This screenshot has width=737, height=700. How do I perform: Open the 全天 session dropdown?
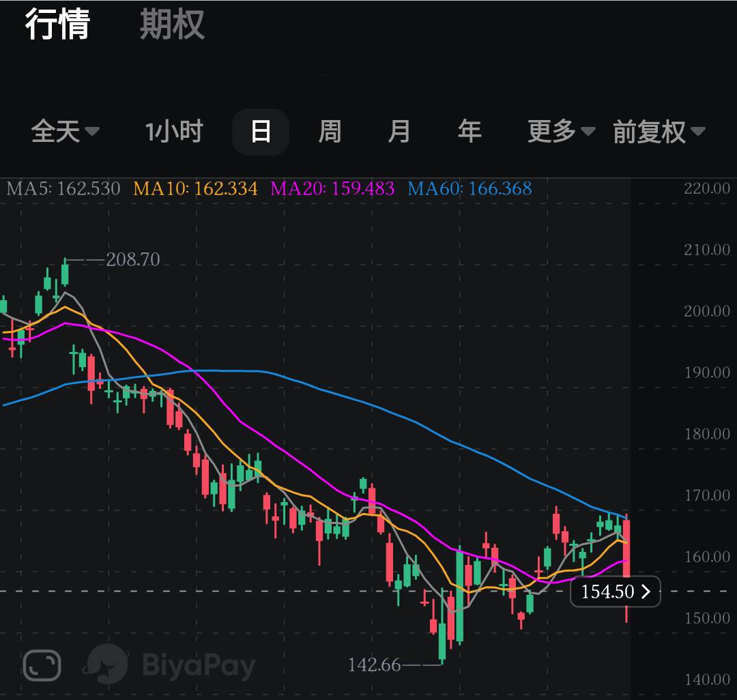pos(66,131)
